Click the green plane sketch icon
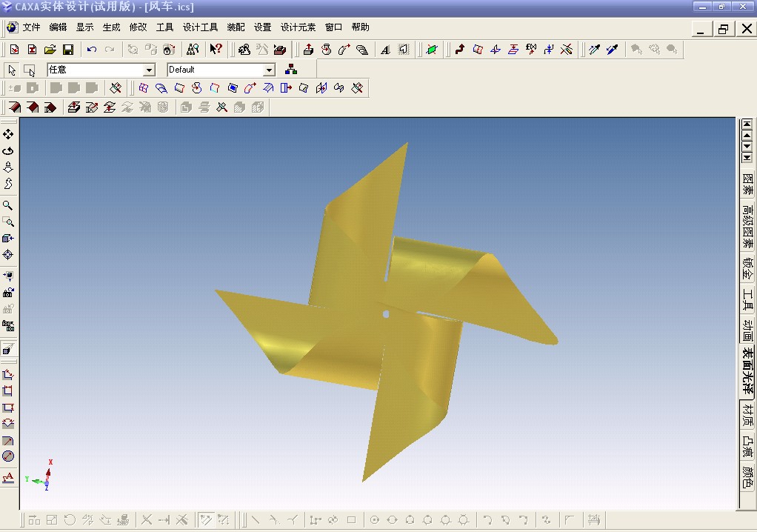This screenshot has width=757, height=532. click(x=432, y=49)
